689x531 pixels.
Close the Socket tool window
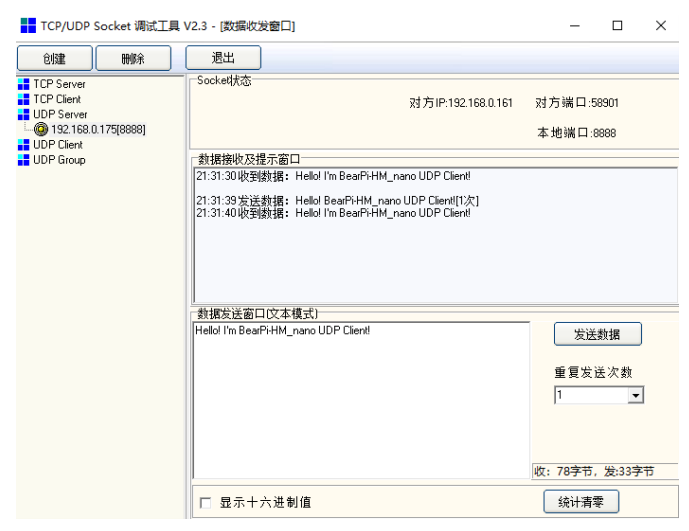tap(660, 26)
